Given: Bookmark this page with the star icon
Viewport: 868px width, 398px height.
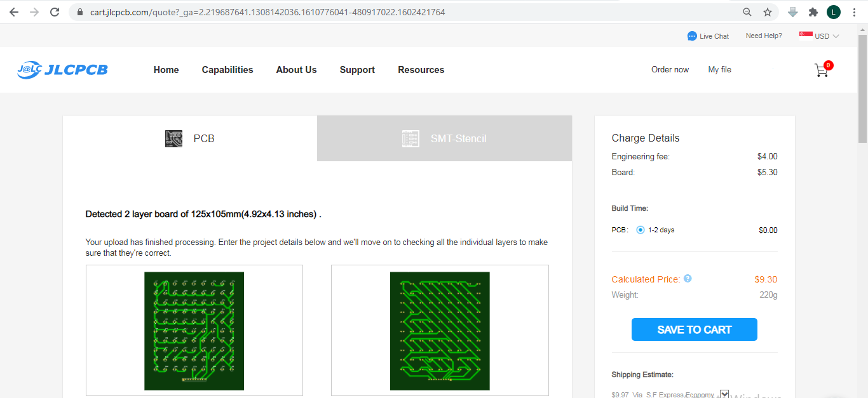Looking at the screenshot, I should 768,12.
